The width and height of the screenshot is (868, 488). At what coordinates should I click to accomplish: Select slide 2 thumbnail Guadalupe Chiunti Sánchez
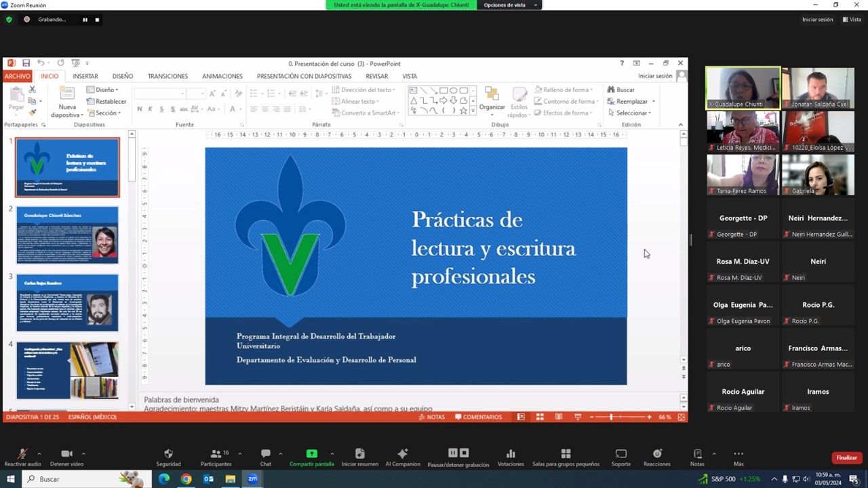67,235
